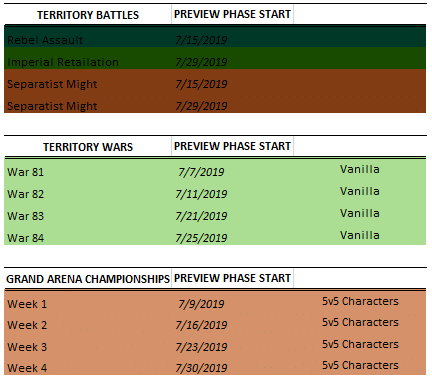The image size is (432, 378).
Task: Click the War 84 date 7/25/2019
Action: 201,238
